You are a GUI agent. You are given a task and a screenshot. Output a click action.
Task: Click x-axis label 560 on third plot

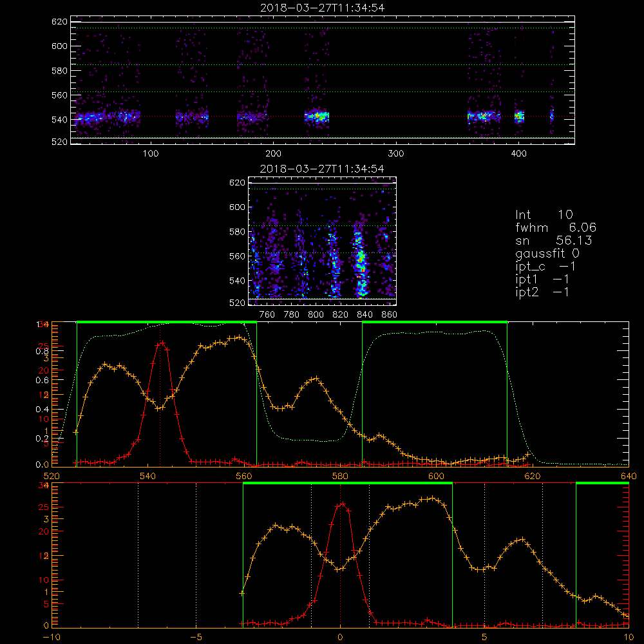(x=244, y=477)
